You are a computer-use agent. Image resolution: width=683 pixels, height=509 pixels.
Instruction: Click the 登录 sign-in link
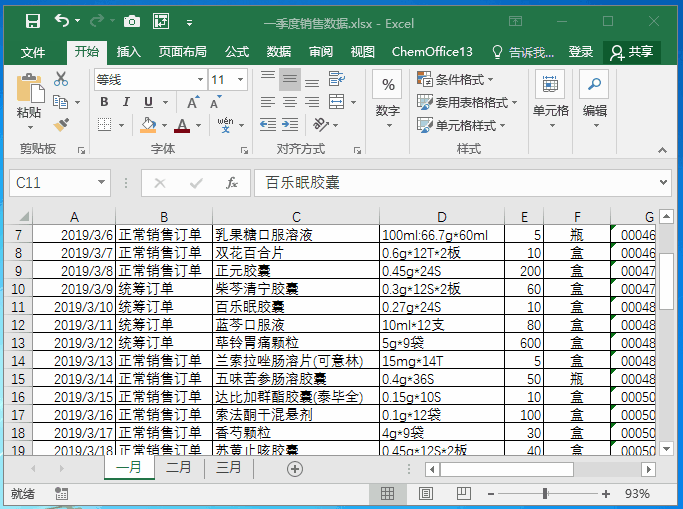click(x=581, y=52)
